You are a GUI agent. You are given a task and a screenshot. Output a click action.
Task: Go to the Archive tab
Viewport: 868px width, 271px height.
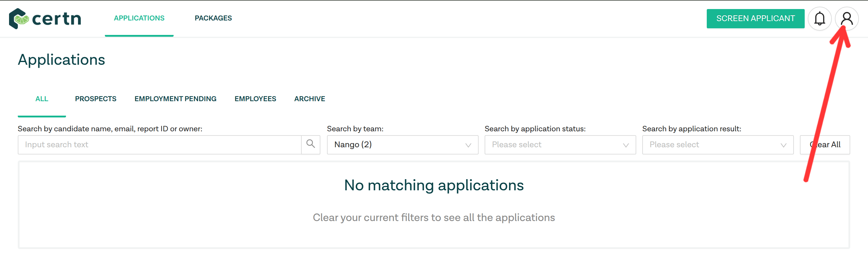[309, 99]
